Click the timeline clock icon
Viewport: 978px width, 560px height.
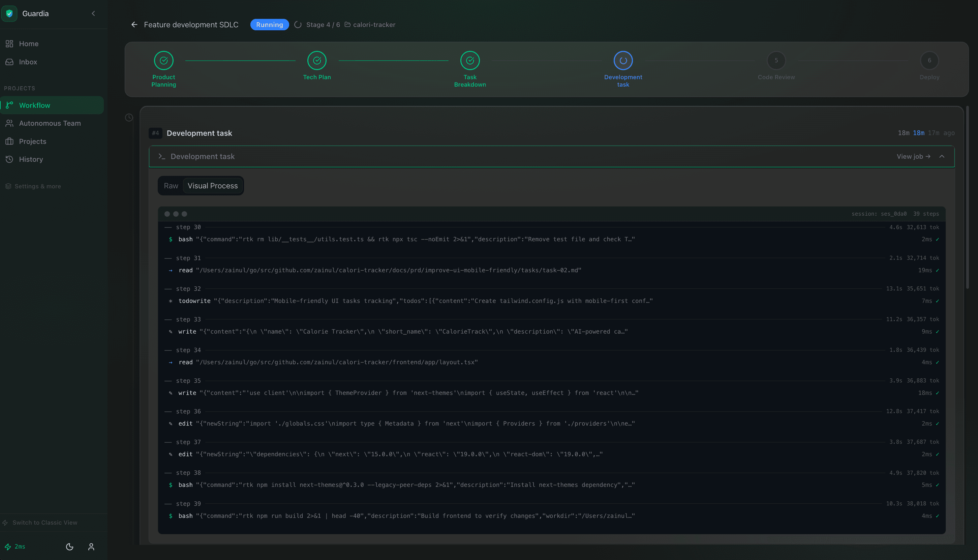point(129,118)
